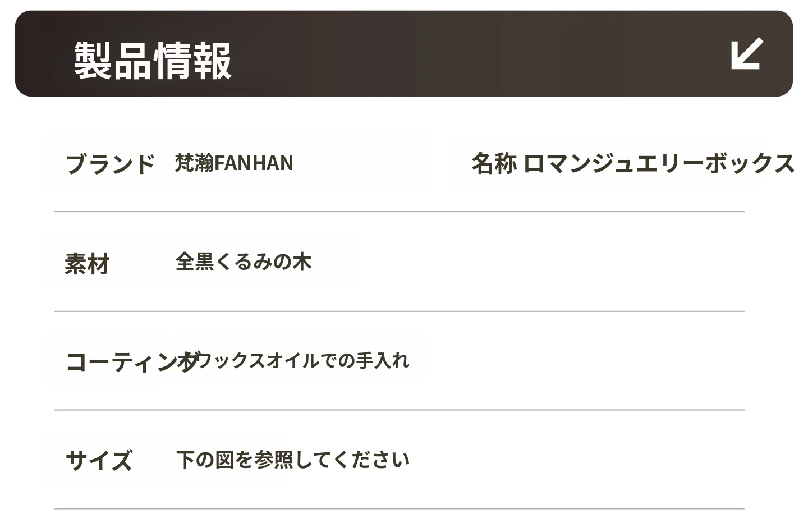808x532 pixels.
Task: Select the 名称 label
Action: (x=494, y=163)
